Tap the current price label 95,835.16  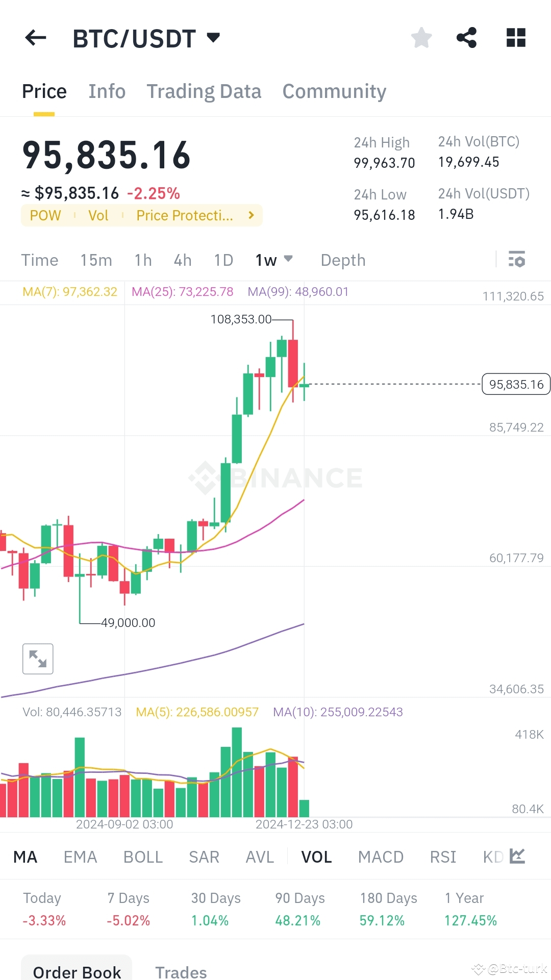[x=515, y=384]
